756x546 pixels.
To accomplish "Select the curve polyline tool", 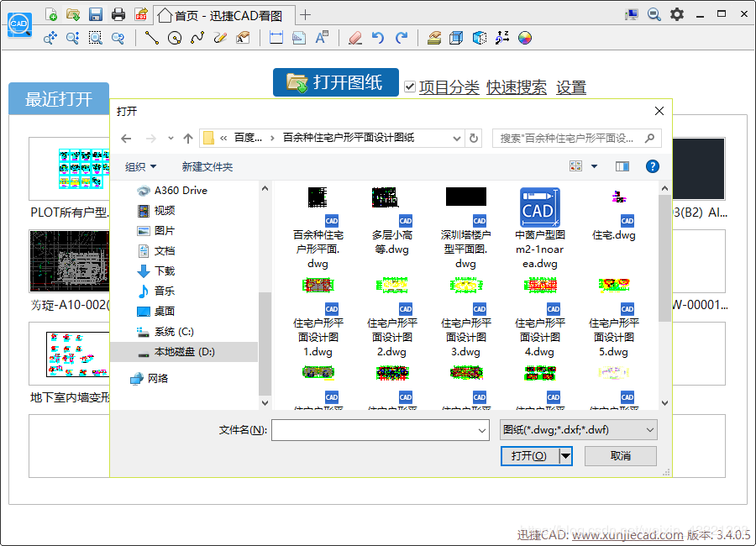I will coord(197,38).
